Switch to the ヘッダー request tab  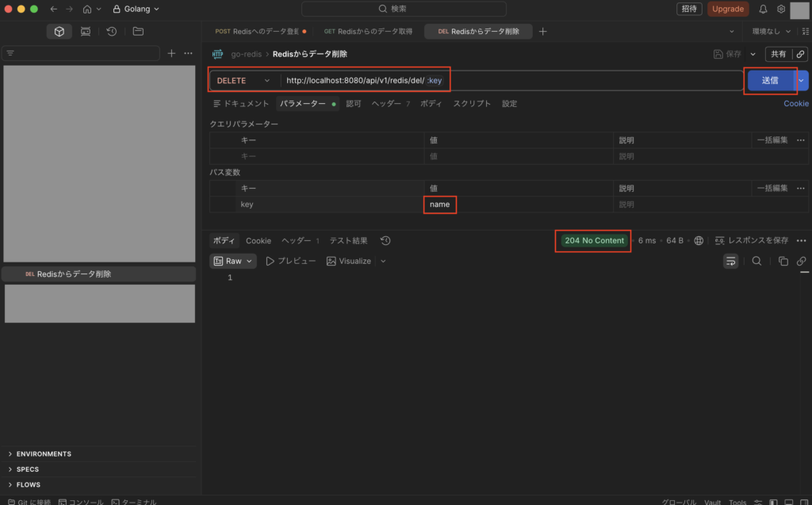point(386,104)
